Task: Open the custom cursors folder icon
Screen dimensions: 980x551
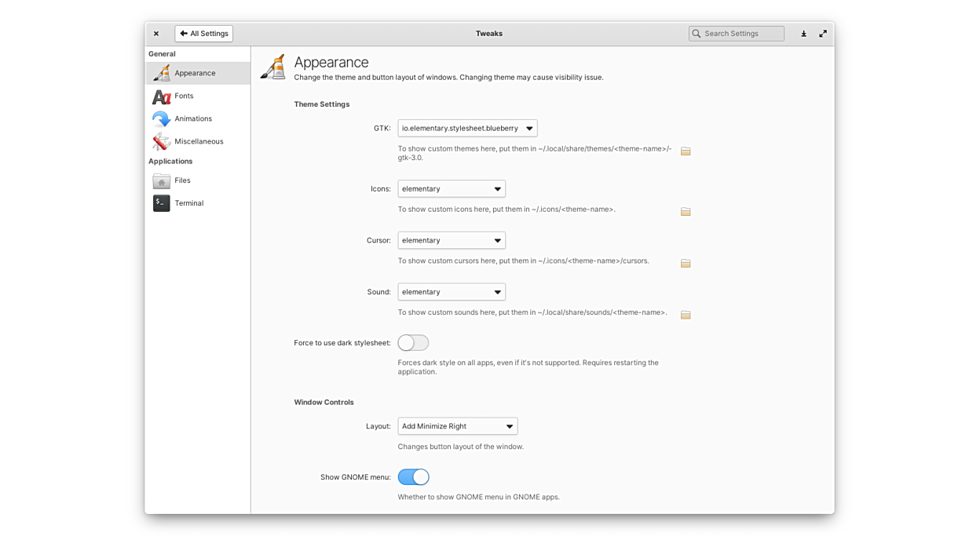Action: click(686, 264)
